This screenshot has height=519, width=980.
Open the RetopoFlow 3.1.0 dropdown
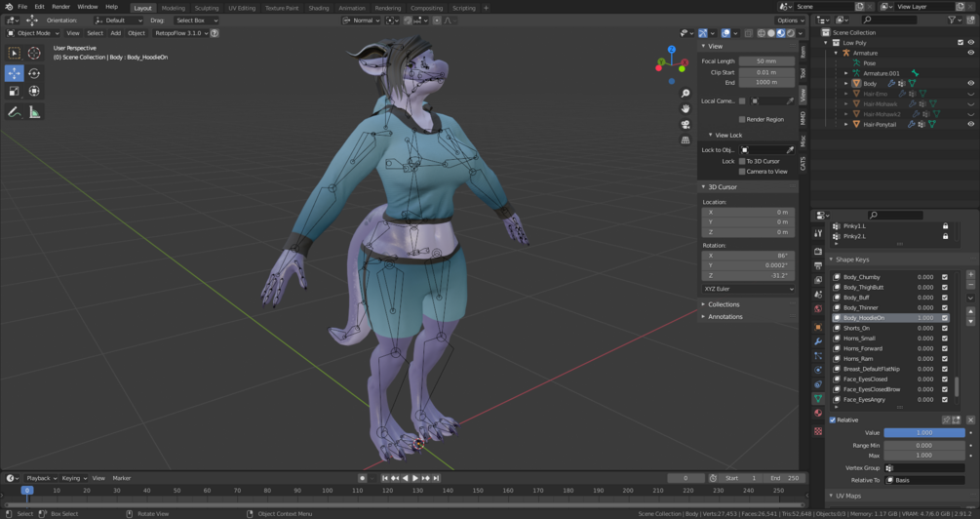[180, 33]
